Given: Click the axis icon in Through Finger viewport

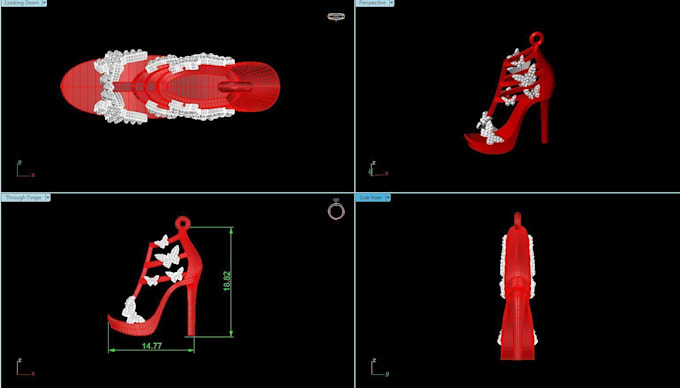Looking at the screenshot, I should click(25, 367).
